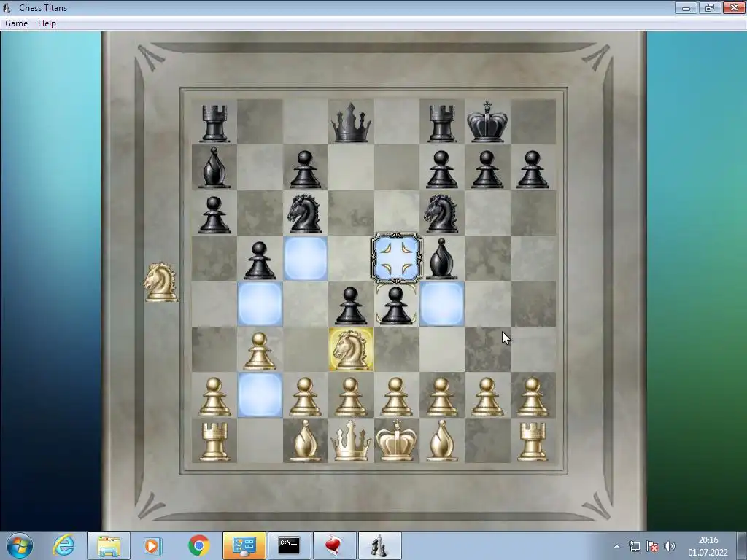This screenshot has width=747, height=560.
Task: Launch Internet Explorer from taskbar
Action: pos(64,545)
